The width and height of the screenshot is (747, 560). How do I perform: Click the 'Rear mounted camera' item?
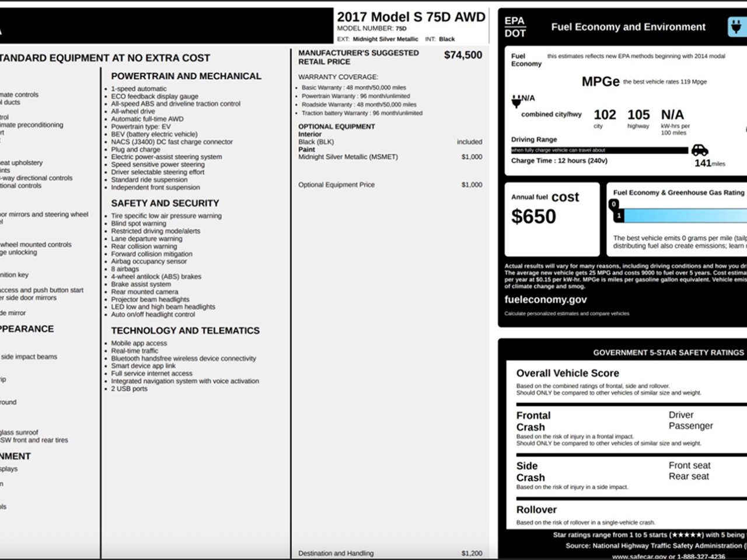145,292
